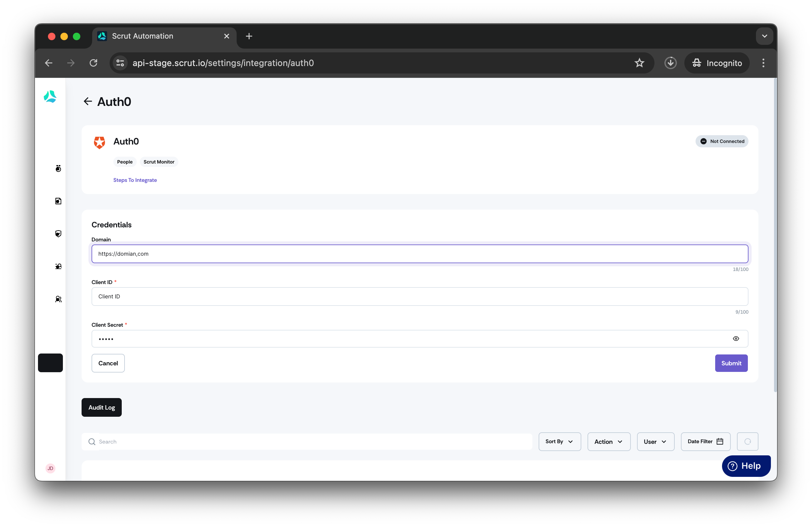812x527 pixels.
Task: Expand the Sort By dropdown
Action: [559, 441]
